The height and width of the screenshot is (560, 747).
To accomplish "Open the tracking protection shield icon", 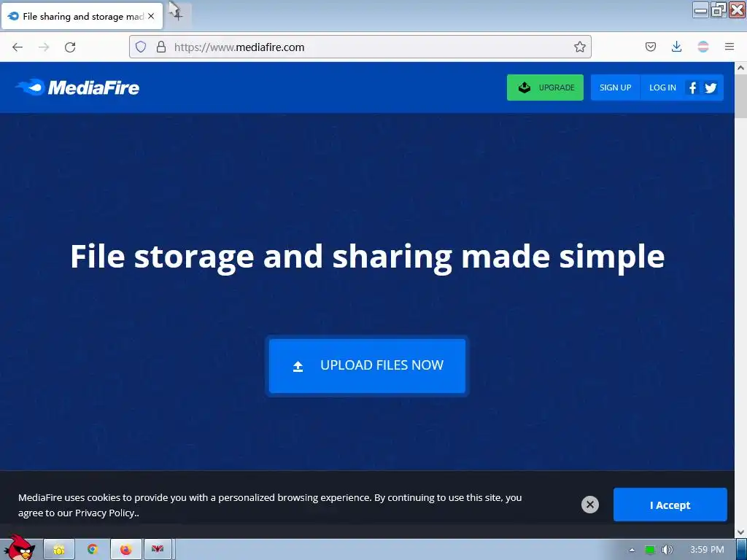I will (x=141, y=47).
